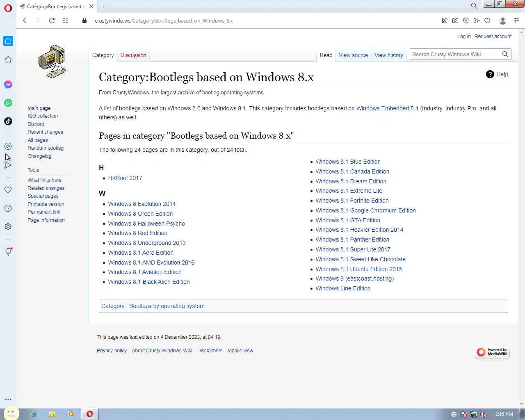Screen dimensions: 525x420
Task: Open the Opera menu logo
Action: coord(8,8)
